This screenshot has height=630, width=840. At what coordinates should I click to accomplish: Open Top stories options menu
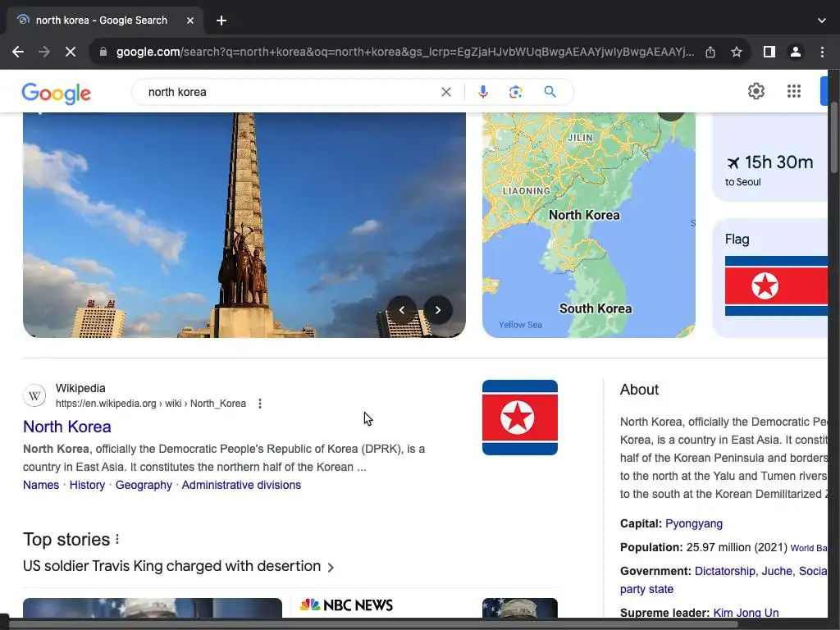pos(117,540)
